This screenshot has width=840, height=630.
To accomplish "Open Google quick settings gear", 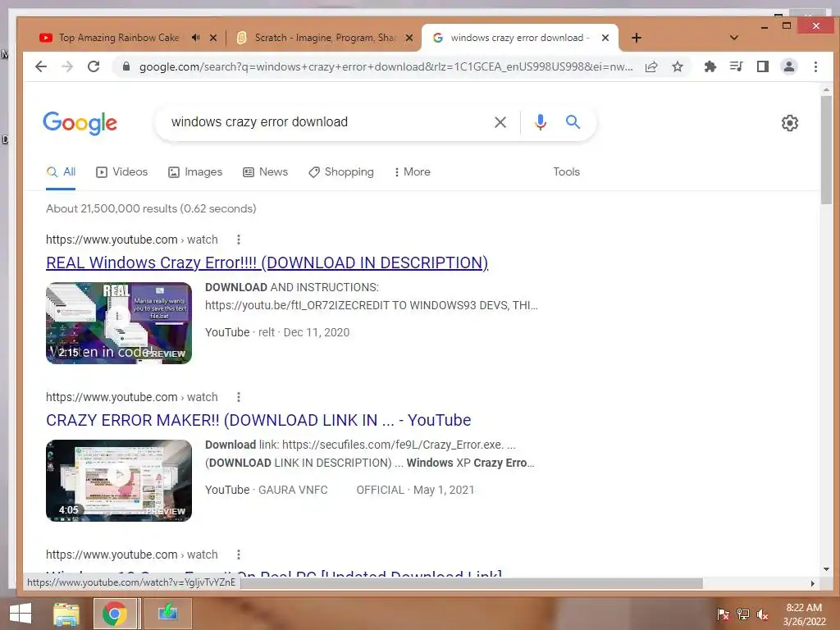I will pos(790,123).
